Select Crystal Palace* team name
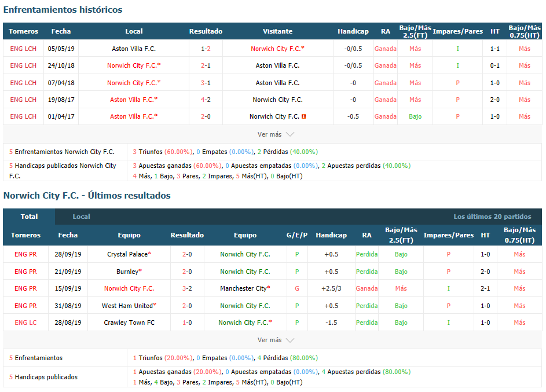 [129, 255]
